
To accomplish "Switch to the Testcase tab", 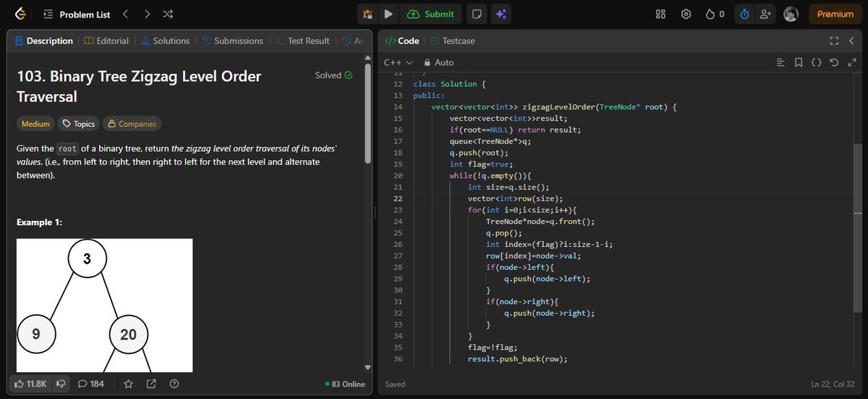I will pyautogui.click(x=453, y=41).
